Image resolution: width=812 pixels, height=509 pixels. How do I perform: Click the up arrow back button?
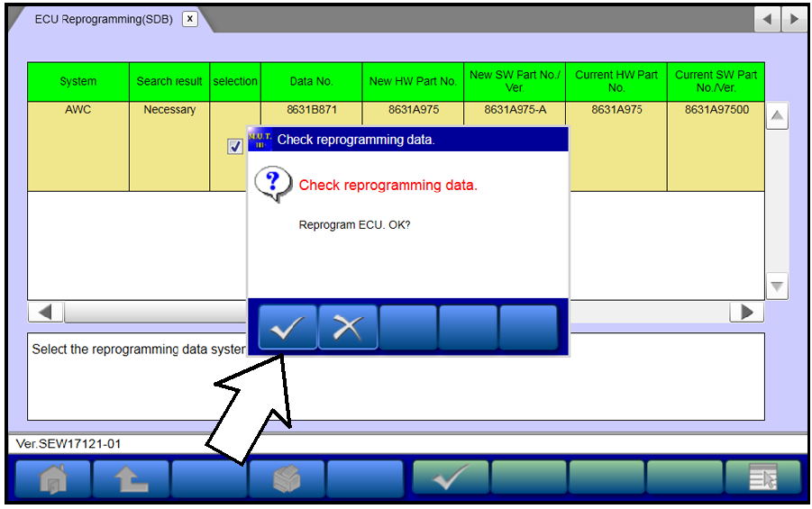tap(131, 479)
